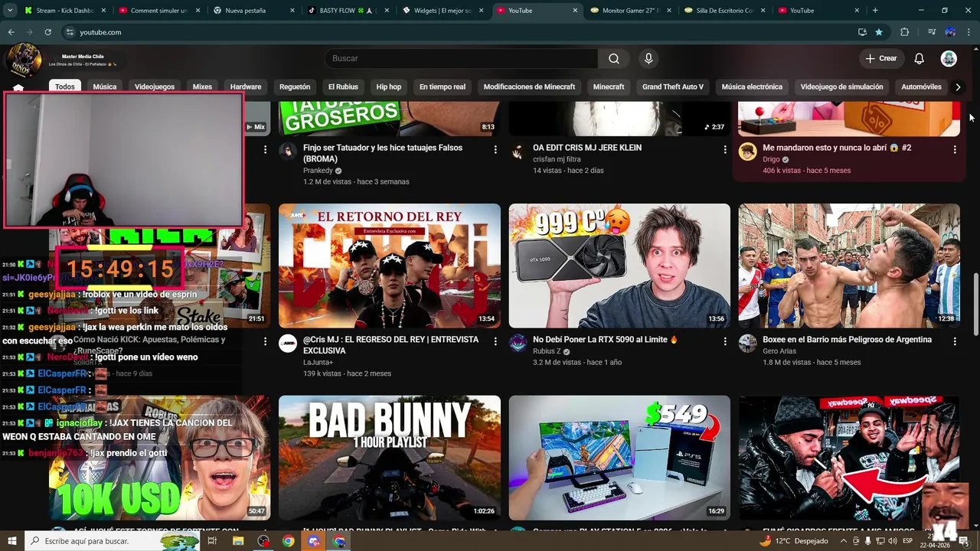Open Drigo channel avatar
The height and width of the screenshot is (551, 980).
(747, 152)
